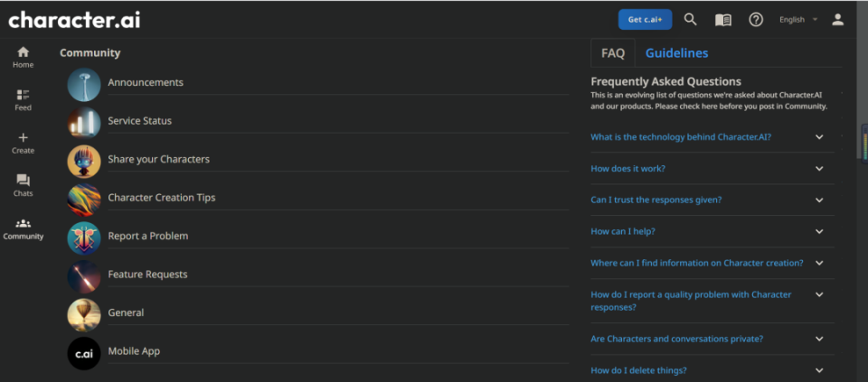Switch to the Guidelines tab
Screen dimensions: 868x382
click(x=676, y=53)
